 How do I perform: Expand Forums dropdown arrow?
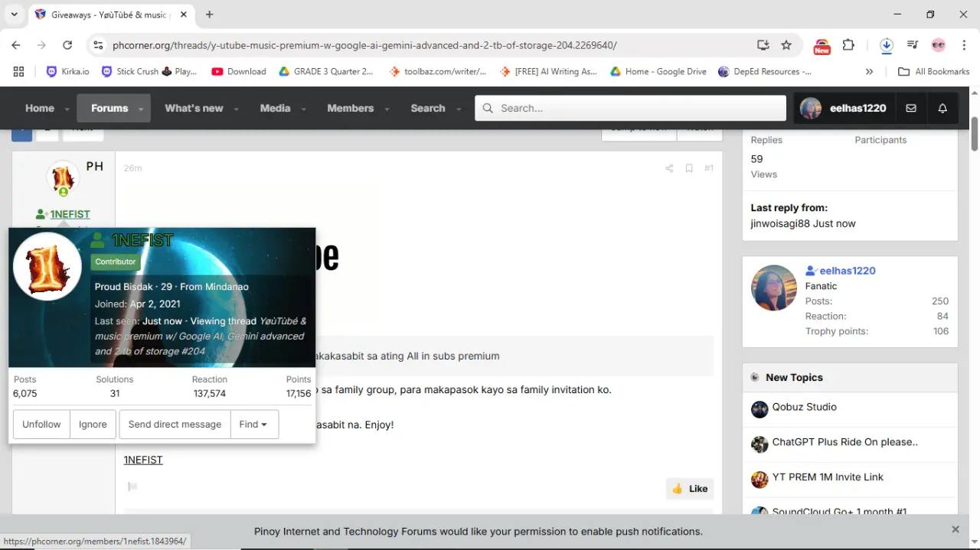coord(142,109)
